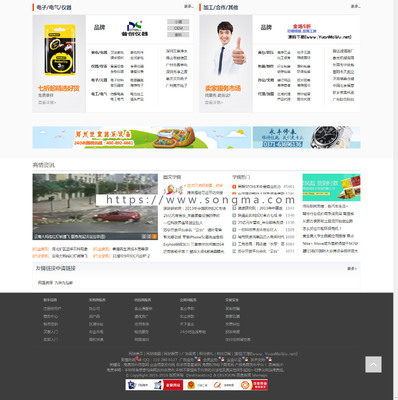
Task: Click the cartoon thumbnail beside the orange headline
Action: tap(173, 190)
